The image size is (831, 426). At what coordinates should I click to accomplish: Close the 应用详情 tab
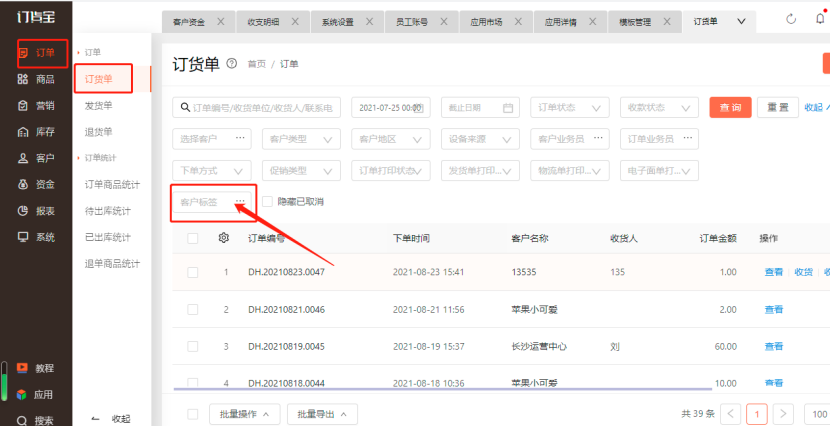click(593, 22)
